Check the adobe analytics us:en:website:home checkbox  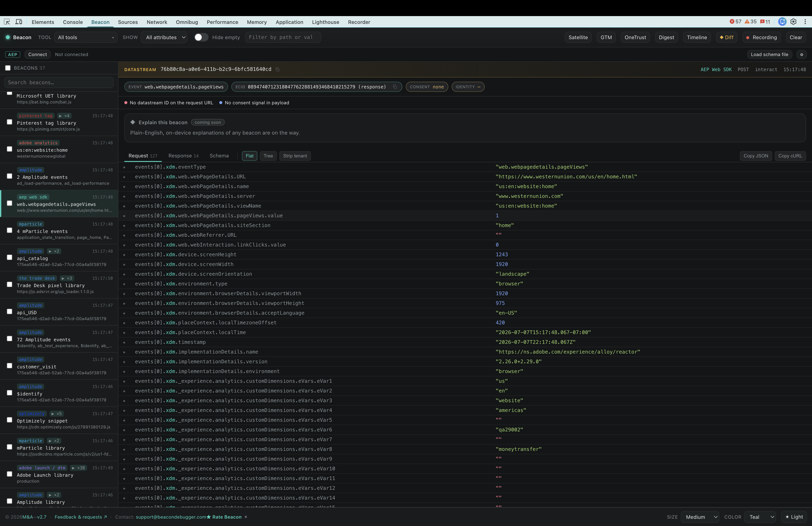(x=10, y=149)
